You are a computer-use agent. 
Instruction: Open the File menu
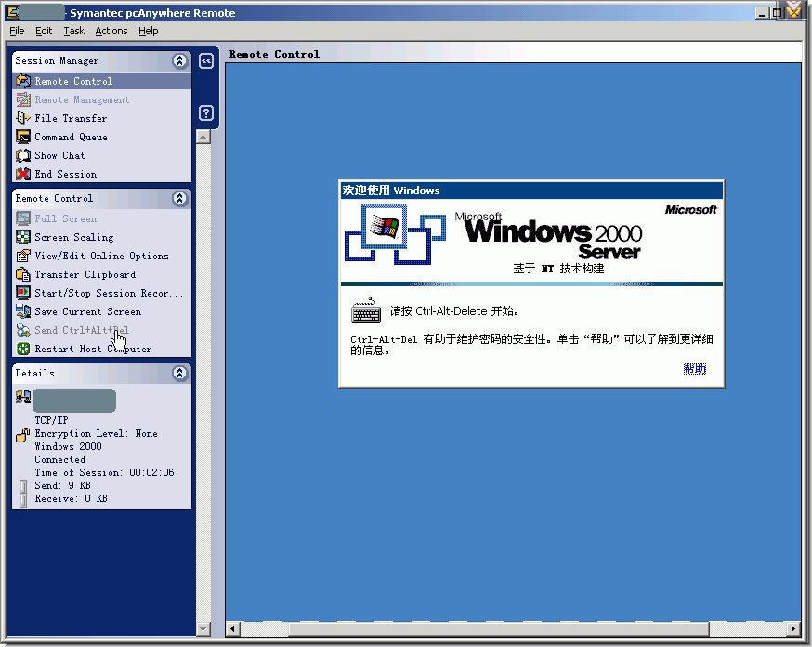click(x=17, y=31)
